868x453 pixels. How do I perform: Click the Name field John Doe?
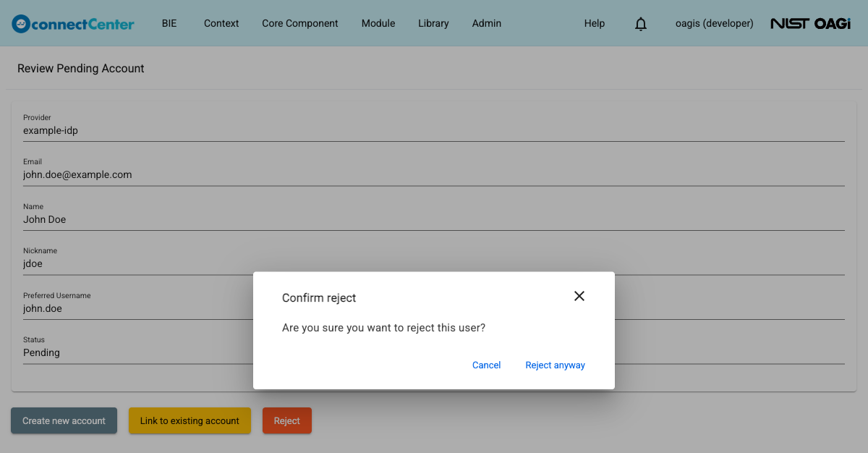pos(434,214)
